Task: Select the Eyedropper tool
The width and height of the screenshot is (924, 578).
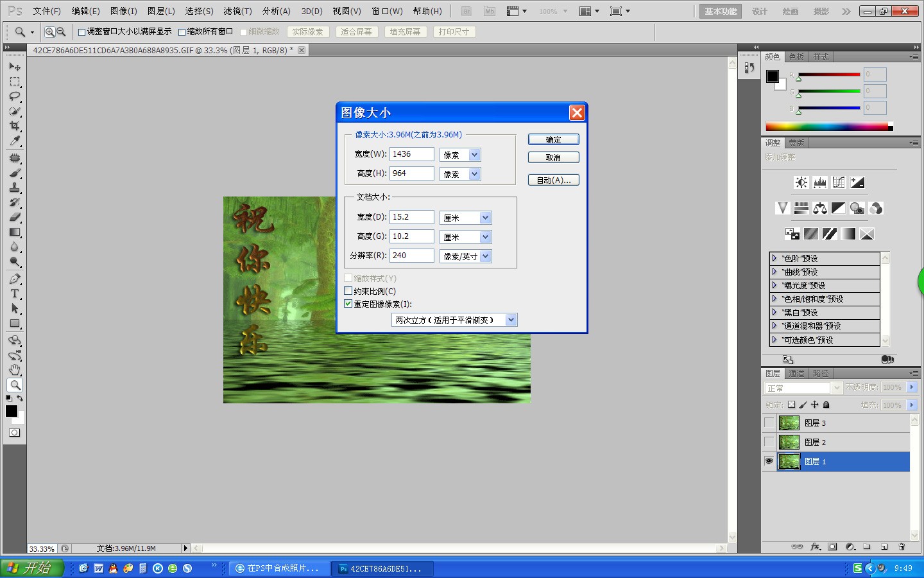Action: tap(15, 141)
